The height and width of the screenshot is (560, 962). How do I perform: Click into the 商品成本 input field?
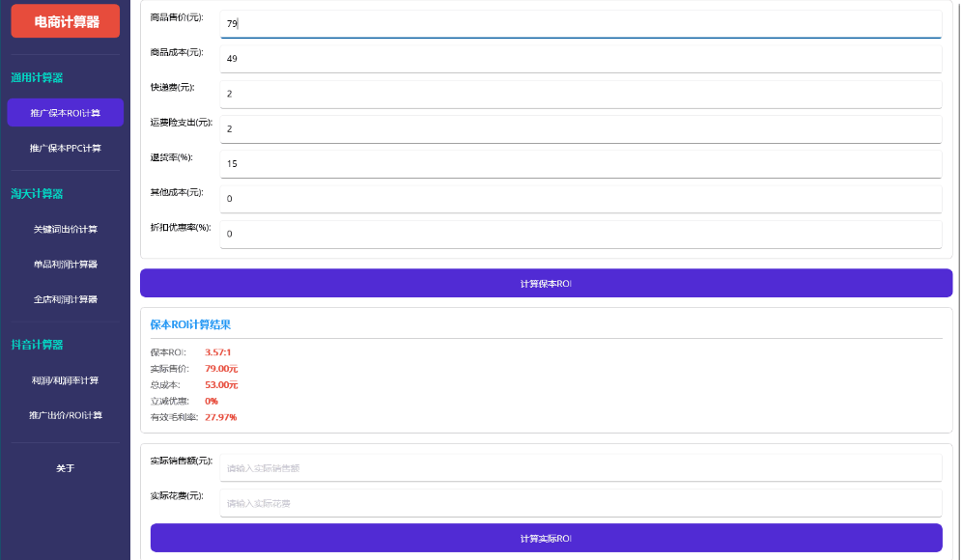point(580,59)
